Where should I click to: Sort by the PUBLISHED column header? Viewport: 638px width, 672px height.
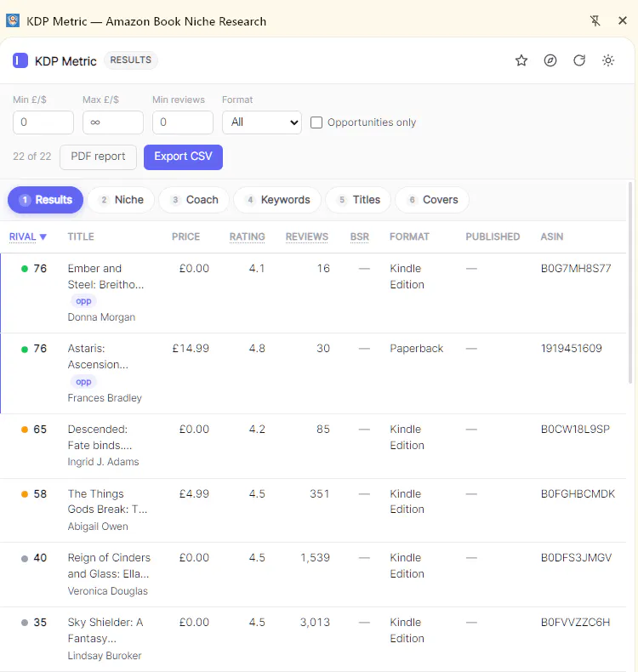click(x=493, y=236)
